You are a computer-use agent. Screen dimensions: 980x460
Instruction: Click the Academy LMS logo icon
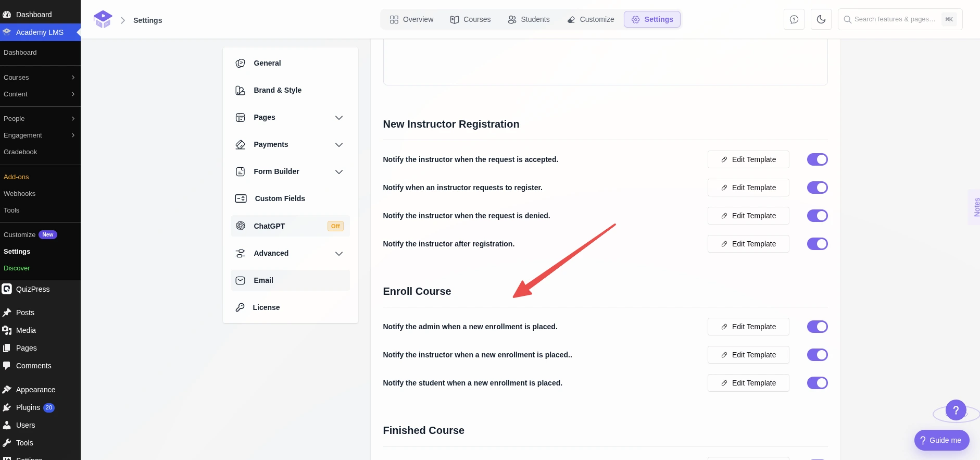click(x=103, y=19)
